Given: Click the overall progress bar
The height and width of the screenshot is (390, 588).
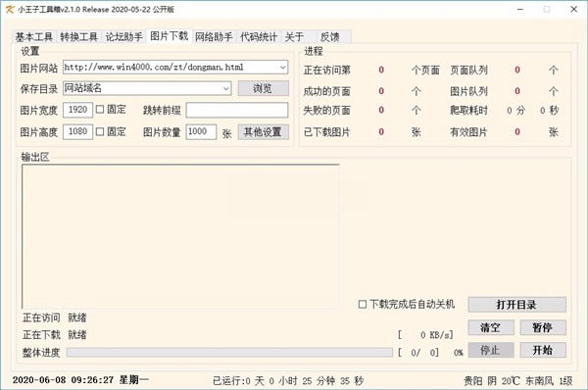Looking at the screenshot, I should (229, 352).
